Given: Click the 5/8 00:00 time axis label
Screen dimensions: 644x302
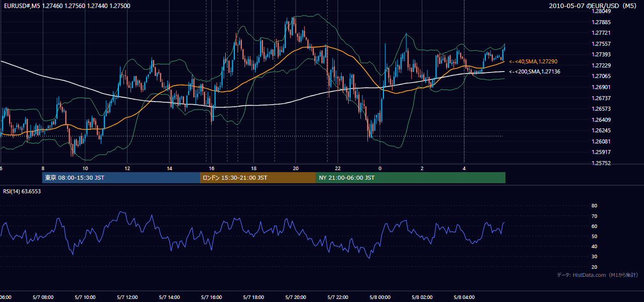Looking at the screenshot, I should (x=380, y=297).
